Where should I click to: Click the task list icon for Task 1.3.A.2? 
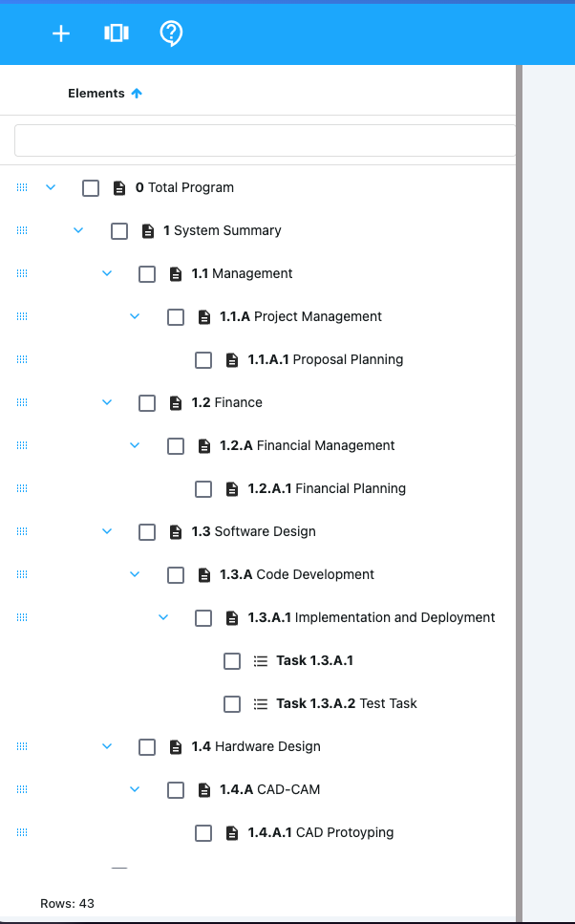coord(260,704)
